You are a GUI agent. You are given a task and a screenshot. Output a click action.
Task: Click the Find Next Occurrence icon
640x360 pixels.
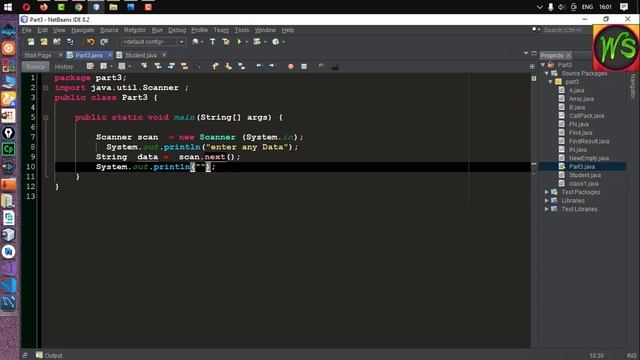[x=171, y=66]
